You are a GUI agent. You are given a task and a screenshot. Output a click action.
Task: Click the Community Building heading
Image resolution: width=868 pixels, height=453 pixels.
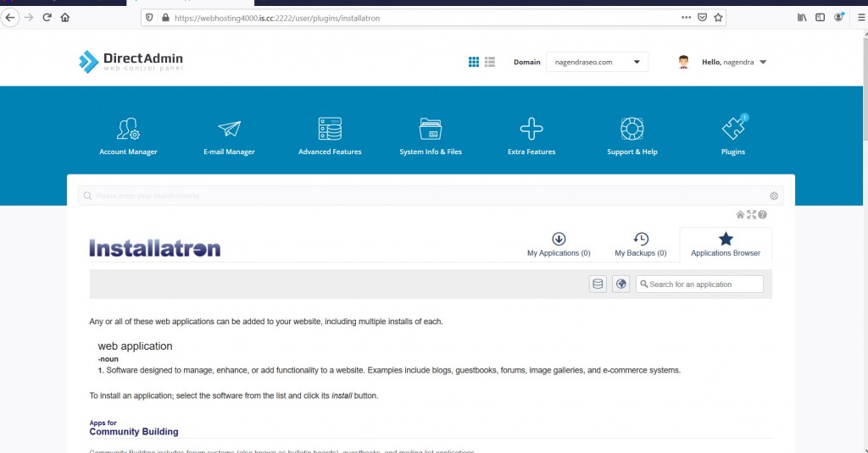pos(134,432)
